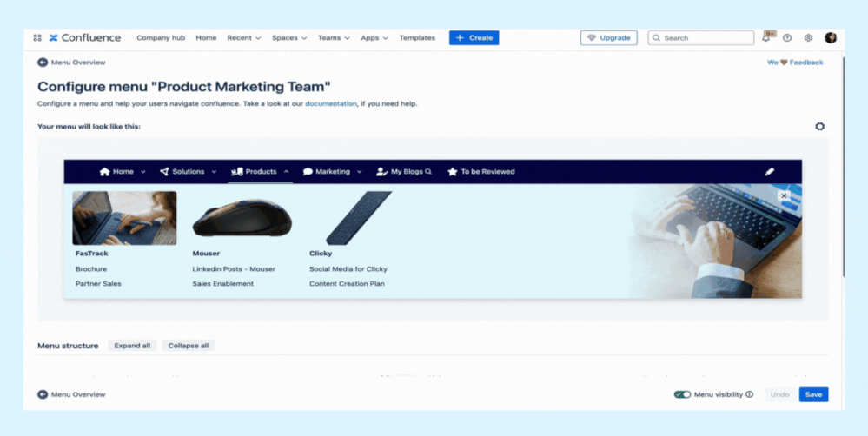Click the Upgrade button

click(609, 37)
